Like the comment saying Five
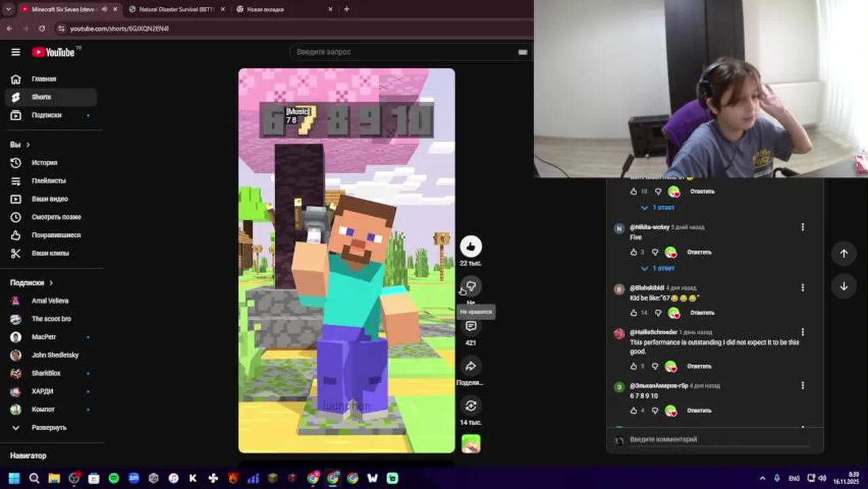 [634, 252]
